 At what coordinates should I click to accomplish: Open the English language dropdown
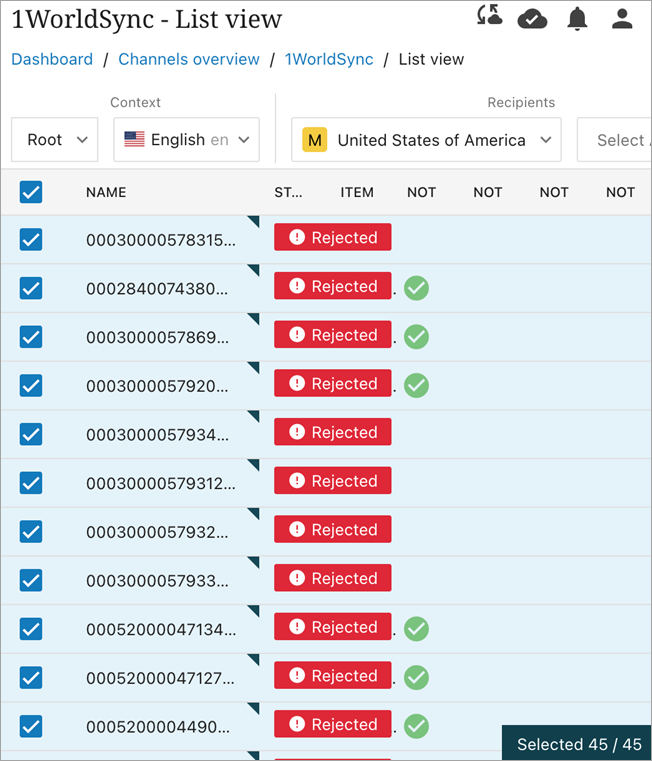[x=187, y=140]
